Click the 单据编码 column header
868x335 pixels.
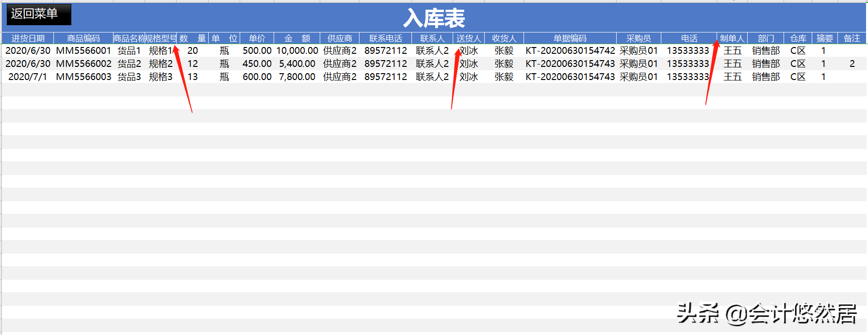(x=570, y=38)
